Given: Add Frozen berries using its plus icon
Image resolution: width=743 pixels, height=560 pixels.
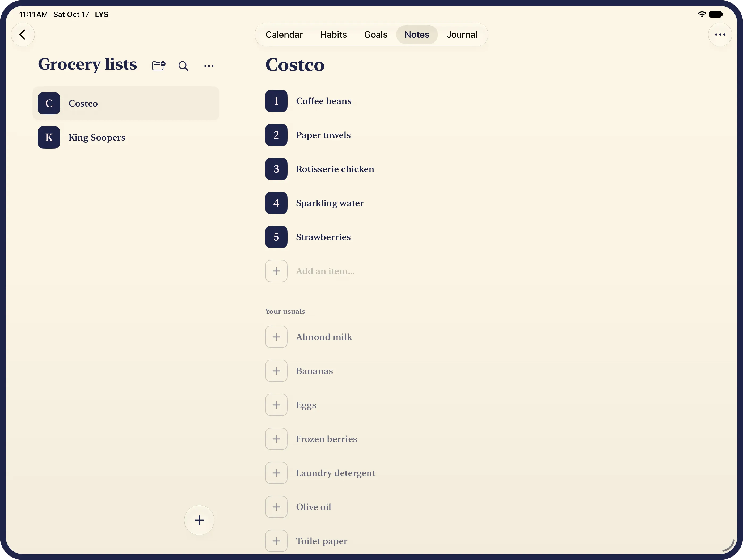Looking at the screenshot, I should tap(276, 439).
